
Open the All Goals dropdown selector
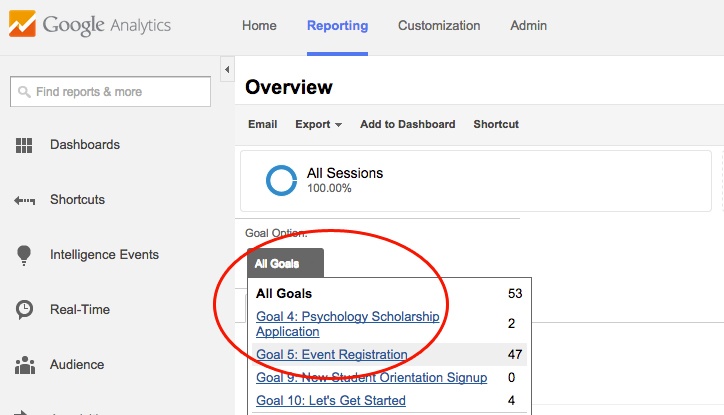285,264
